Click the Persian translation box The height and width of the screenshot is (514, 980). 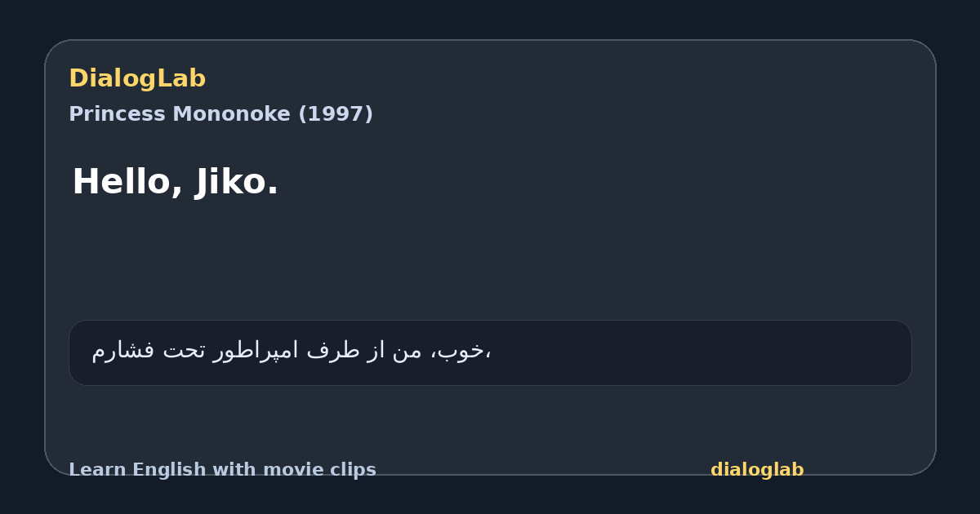click(x=490, y=352)
